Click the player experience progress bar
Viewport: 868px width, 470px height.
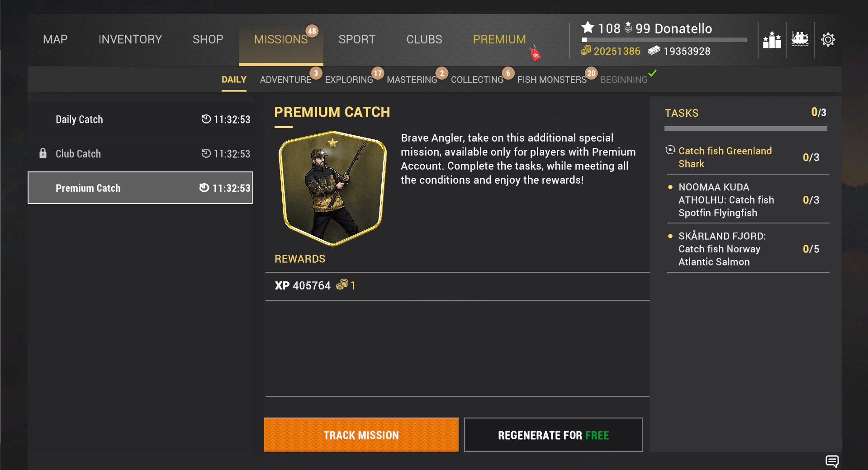tap(664, 40)
